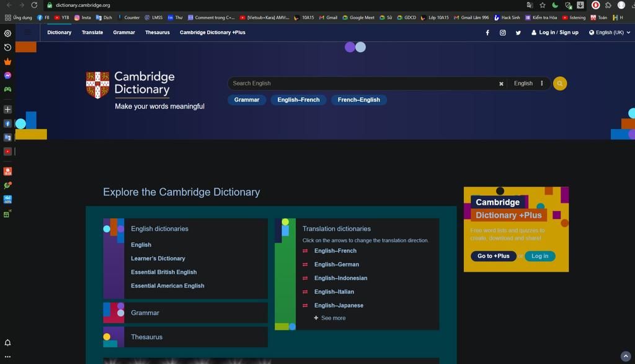
Task: Open the Learner's Dictionary link
Action: [158, 259]
